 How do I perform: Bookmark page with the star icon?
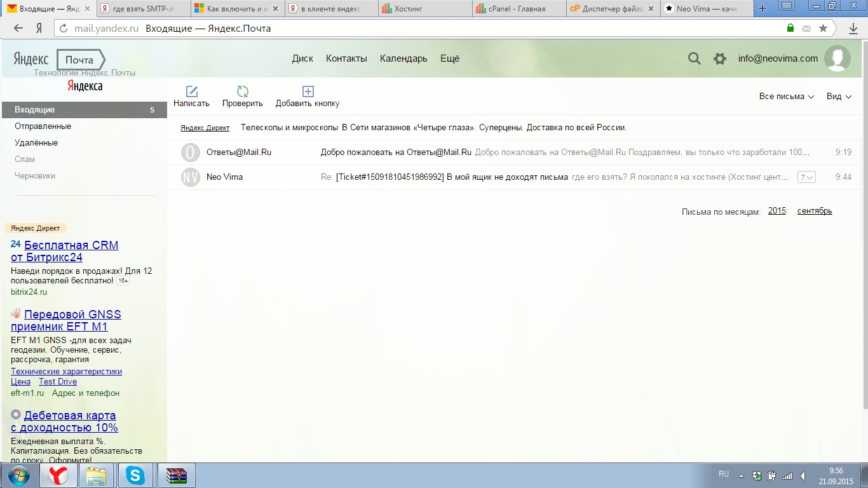(823, 28)
